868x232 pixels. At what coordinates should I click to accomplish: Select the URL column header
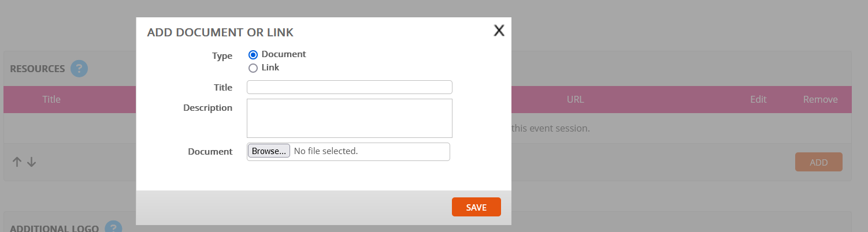(x=575, y=99)
